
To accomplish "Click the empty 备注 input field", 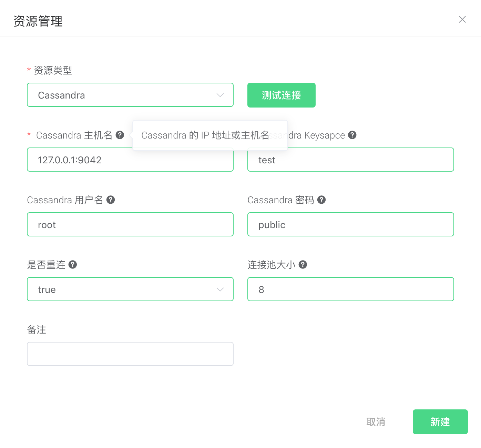I will pyautogui.click(x=130, y=354).
